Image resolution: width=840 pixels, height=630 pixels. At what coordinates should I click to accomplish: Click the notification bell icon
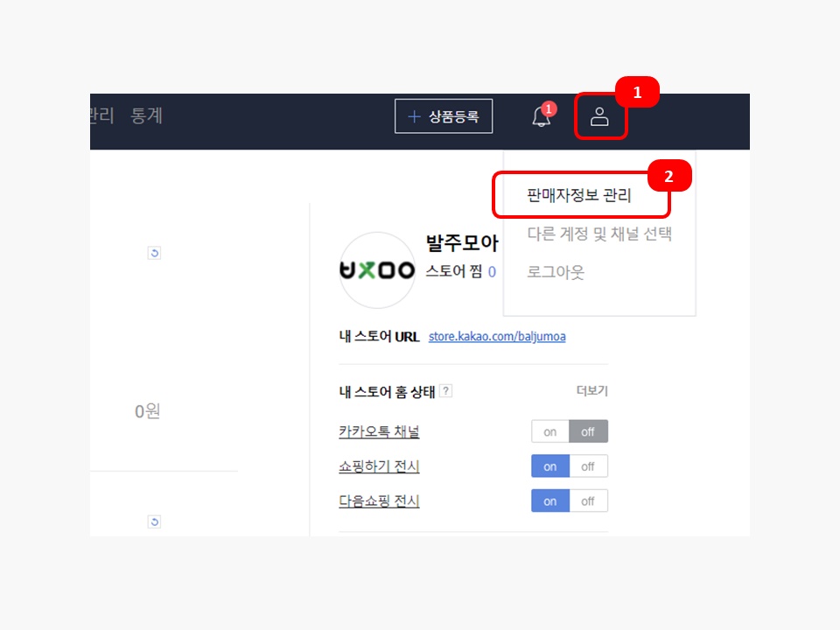point(542,116)
